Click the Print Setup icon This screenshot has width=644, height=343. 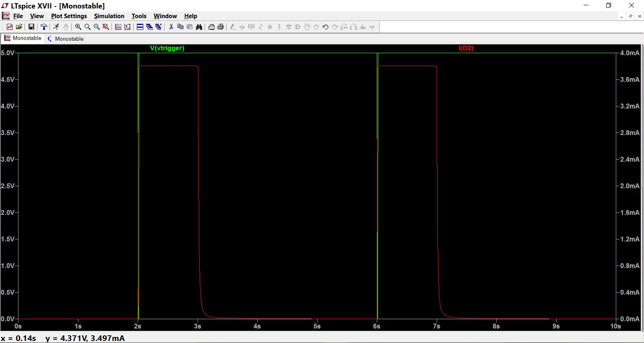(211, 27)
